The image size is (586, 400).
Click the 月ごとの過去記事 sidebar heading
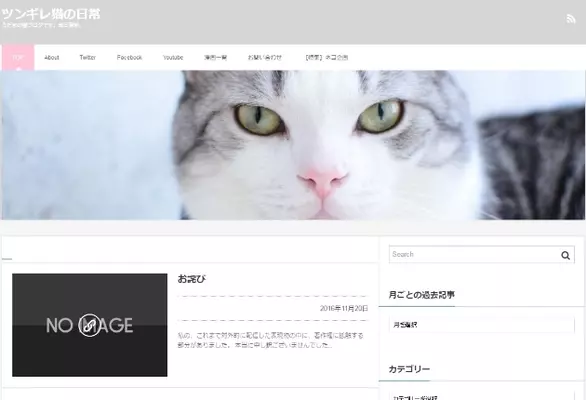coord(422,295)
